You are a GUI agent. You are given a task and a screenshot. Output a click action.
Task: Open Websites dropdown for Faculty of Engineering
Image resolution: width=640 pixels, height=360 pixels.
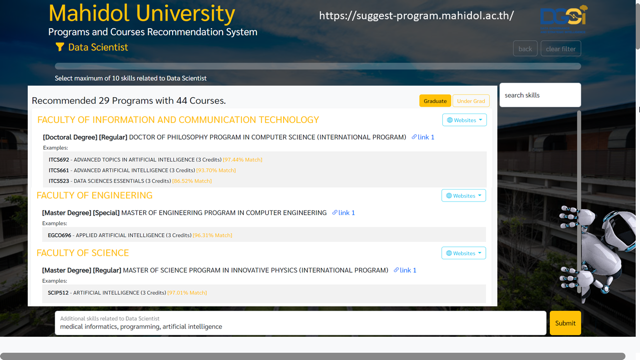pyautogui.click(x=463, y=196)
